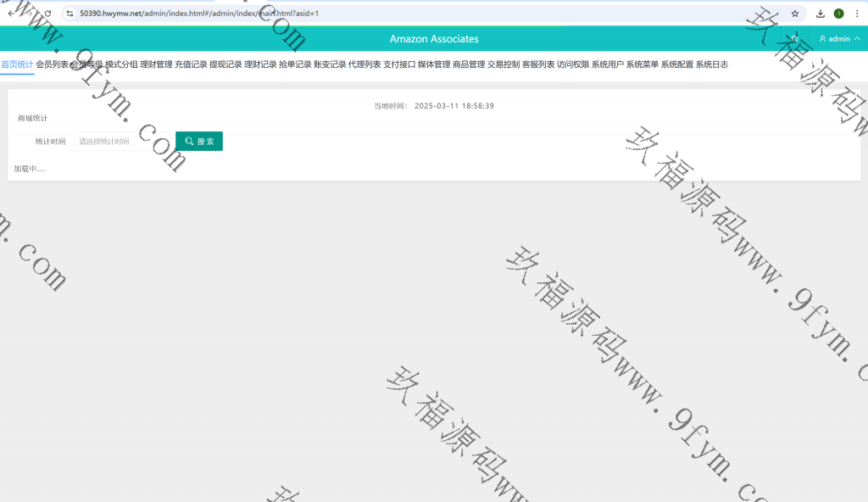Select the 首页统计 tab
Screen dimensions: 868x502
(x=17, y=64)
